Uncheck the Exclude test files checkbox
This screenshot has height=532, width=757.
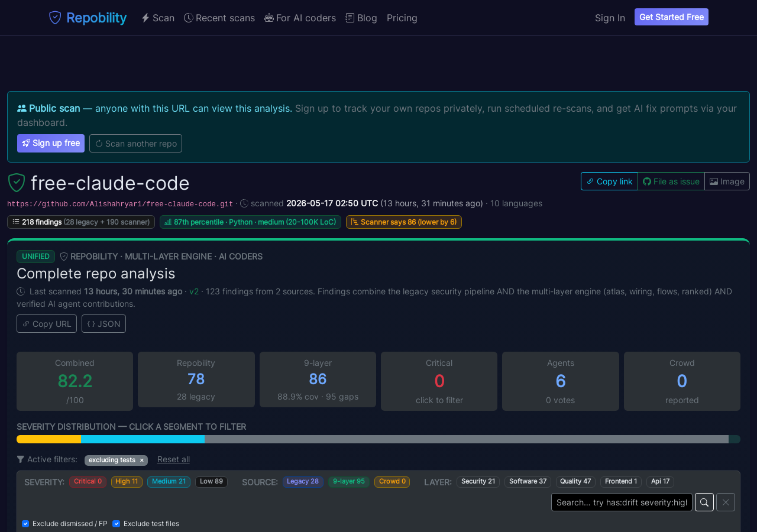click(116, 524)
